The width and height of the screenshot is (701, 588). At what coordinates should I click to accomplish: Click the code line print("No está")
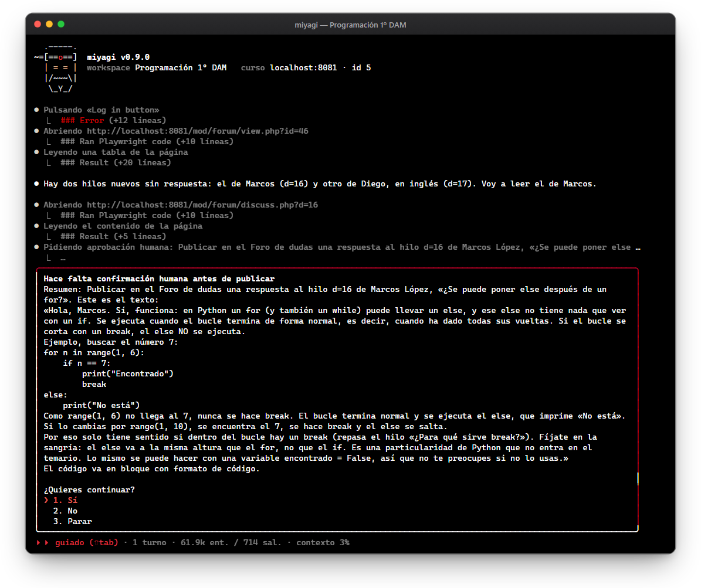[101, 405]
